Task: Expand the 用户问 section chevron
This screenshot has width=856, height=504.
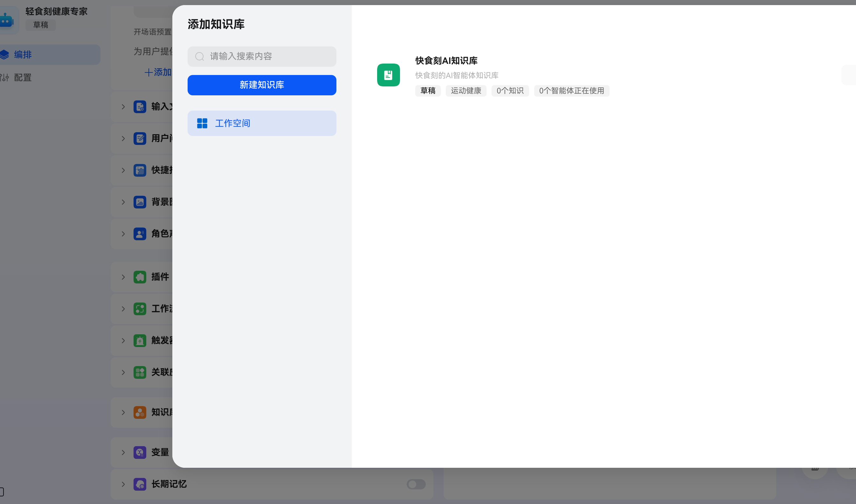Action: [123, 139]
